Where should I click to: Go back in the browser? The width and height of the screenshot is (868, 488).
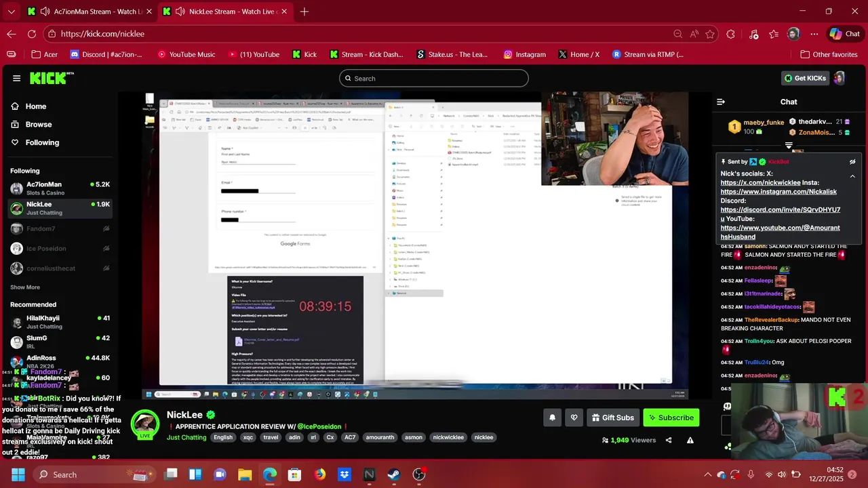(12, 34)
